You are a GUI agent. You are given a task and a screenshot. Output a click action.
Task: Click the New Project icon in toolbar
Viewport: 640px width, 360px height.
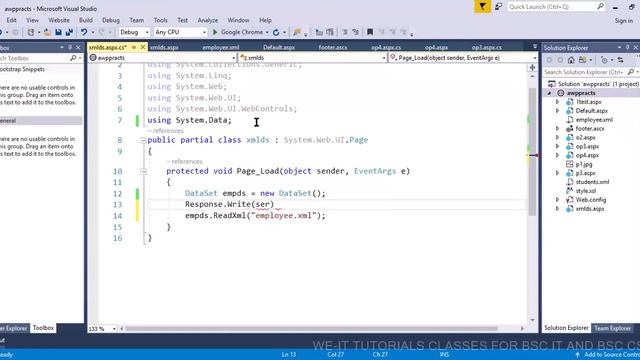pyautogui.click(x=31, y=32)
